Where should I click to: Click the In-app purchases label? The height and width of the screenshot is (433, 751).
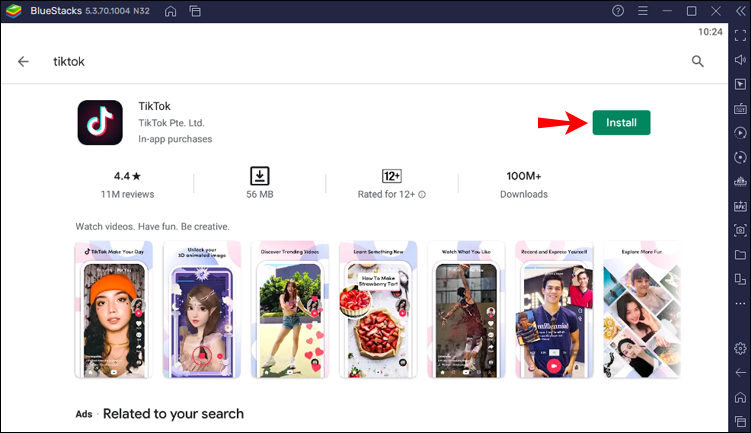click(x=175, y=139)
